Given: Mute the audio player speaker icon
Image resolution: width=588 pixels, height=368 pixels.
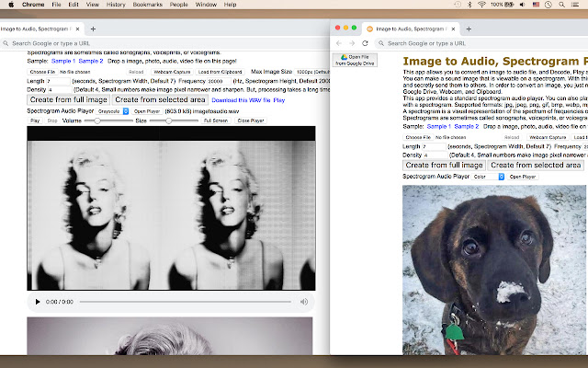Looking at the screenshot, I should point(304,302).
